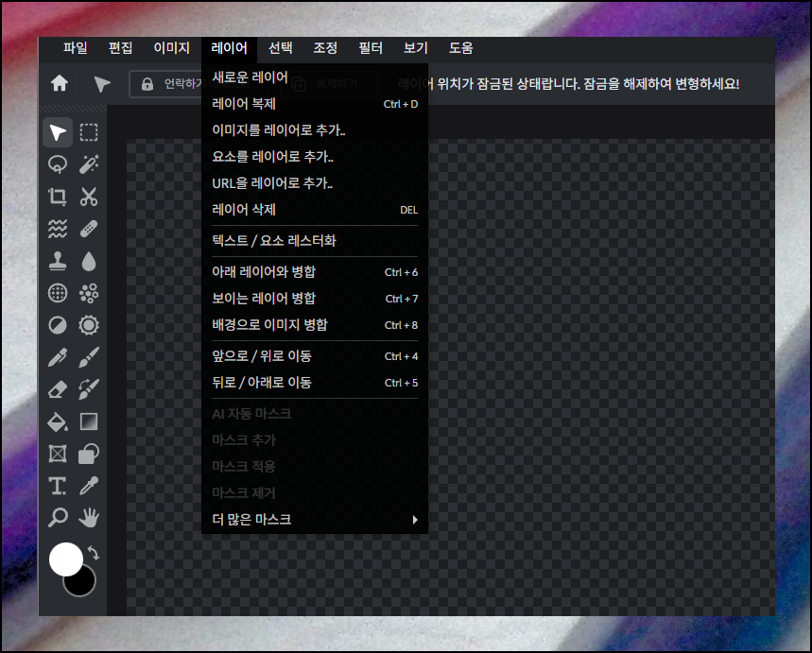Viewport: 812px width, 653px height.
Task: Expand the 더 많은 마스크 submenu
Action: coord(315,520)
